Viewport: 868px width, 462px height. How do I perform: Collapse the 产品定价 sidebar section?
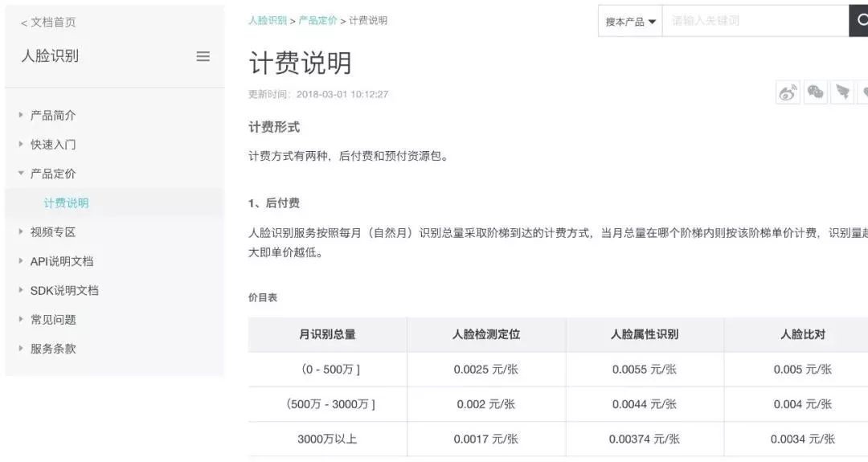pyautogui.click(x=53, y=174)
